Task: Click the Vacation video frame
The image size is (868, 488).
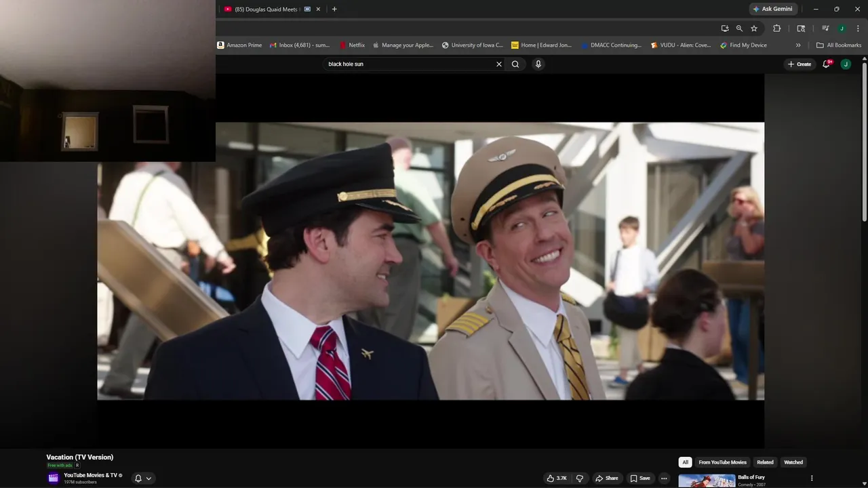Action: click(431, 261)
